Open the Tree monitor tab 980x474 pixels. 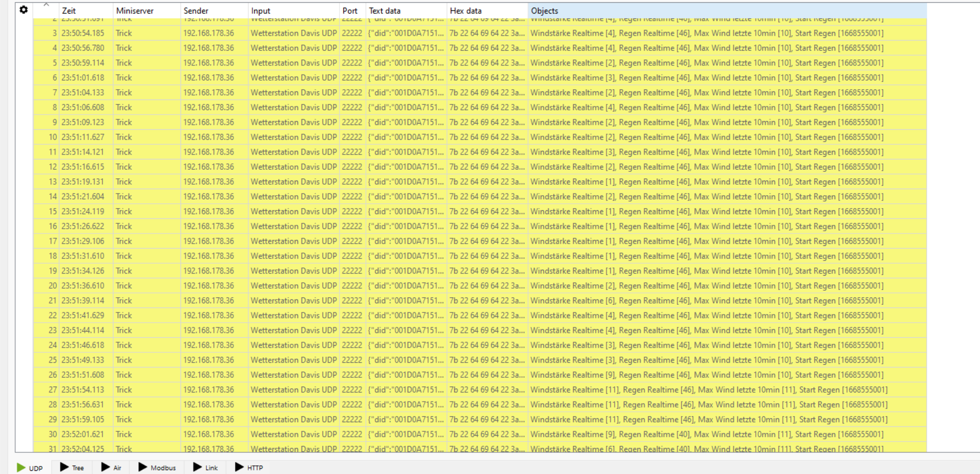pos(72,468)
